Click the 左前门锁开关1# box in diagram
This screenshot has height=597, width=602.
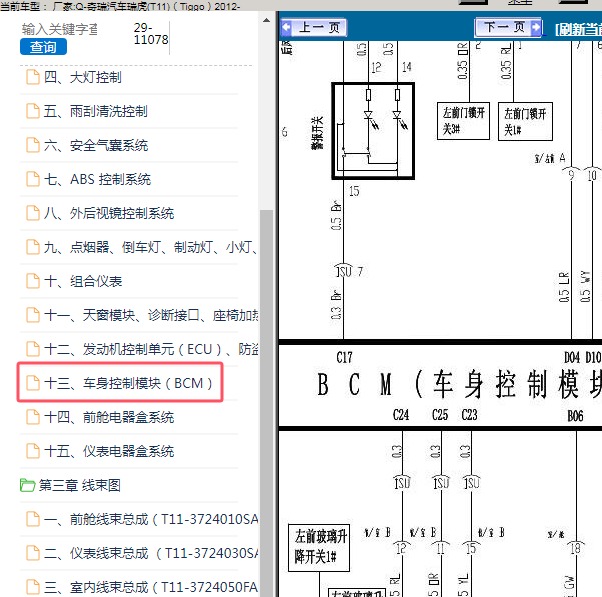click(525, 121)
